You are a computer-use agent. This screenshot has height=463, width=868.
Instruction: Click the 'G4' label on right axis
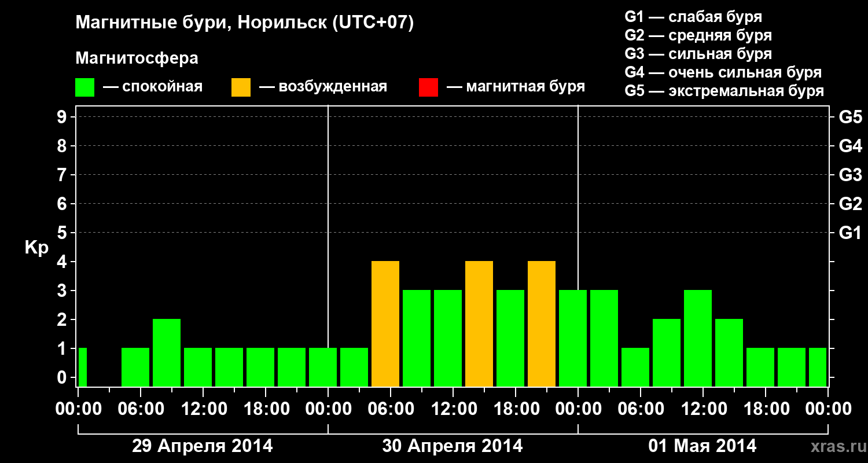tap(850, 146)
